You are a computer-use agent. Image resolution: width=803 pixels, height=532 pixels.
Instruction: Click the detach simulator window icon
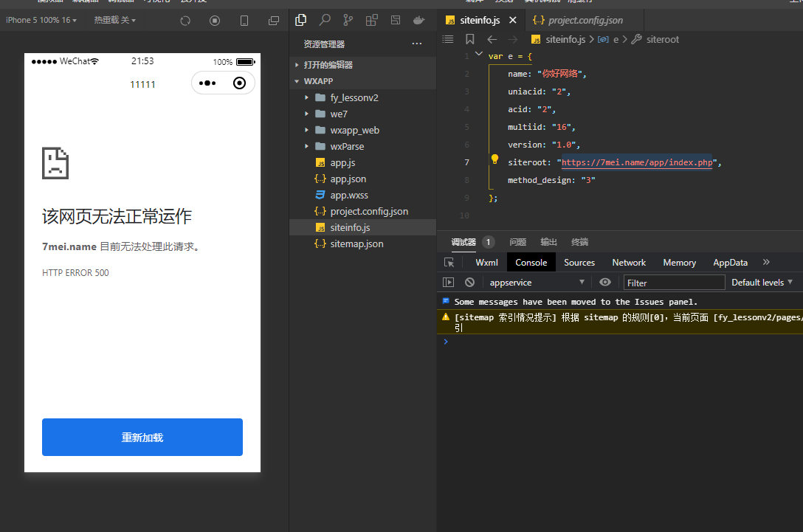pyautogui.click(x=274, y=21)
